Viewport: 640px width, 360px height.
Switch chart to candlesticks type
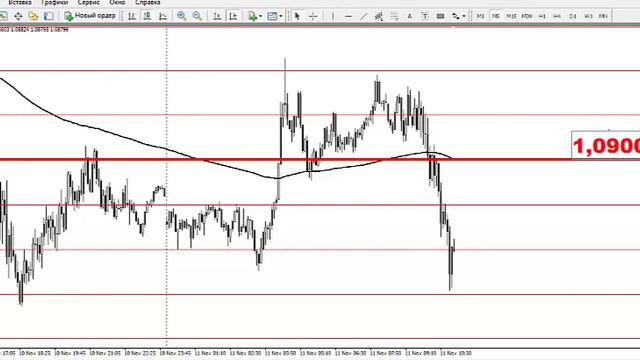(x=147, y=16)
